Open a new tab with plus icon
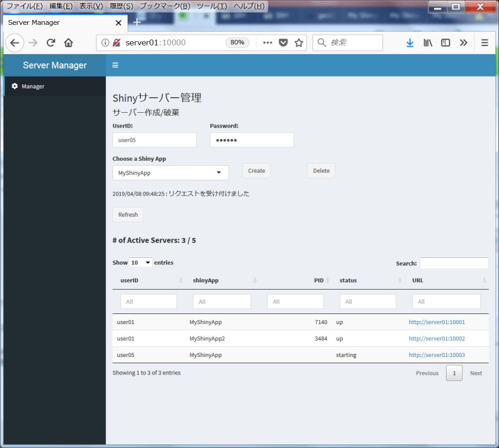 pyautogui.click(x=137, y=22)
